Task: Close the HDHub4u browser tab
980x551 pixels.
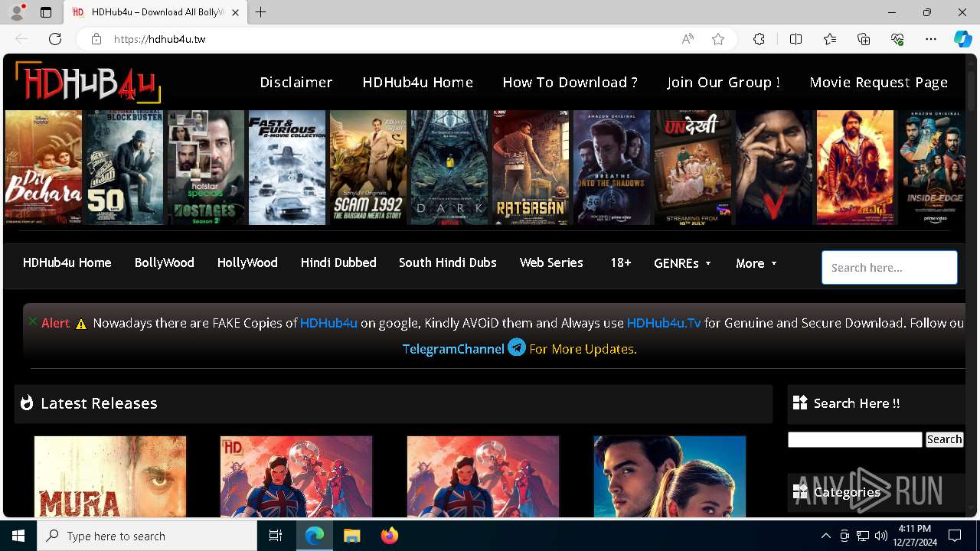Action: click(235, 12)
